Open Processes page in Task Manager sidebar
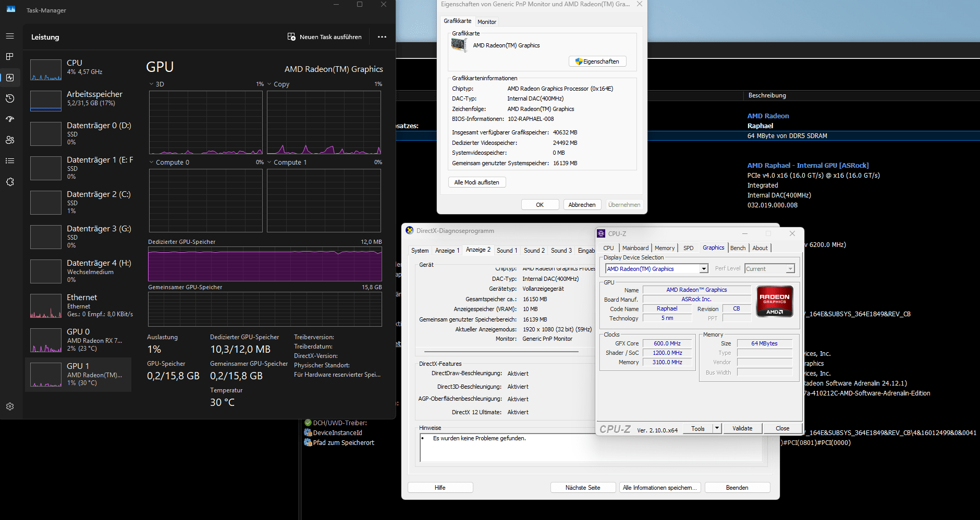Image resolution: width=980 pixels, height=520 pixels. (x=10, y=56)
